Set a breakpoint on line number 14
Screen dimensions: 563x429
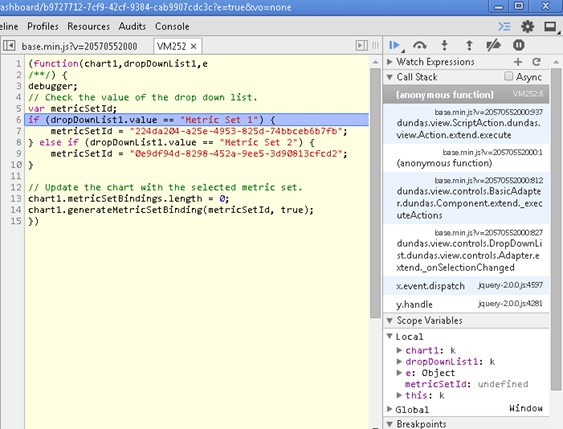[16, 210]
